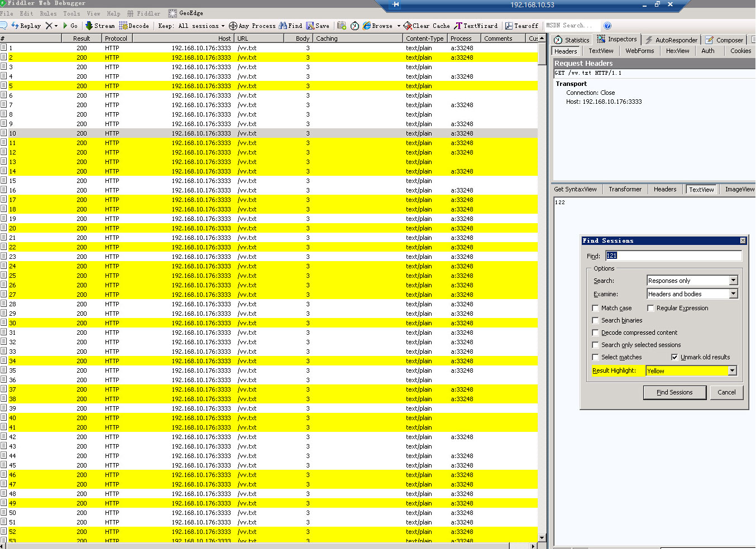This screenshot has width=756, height=549.
Task: Enable the Select matches checkbox
Action: coord(596,357)
